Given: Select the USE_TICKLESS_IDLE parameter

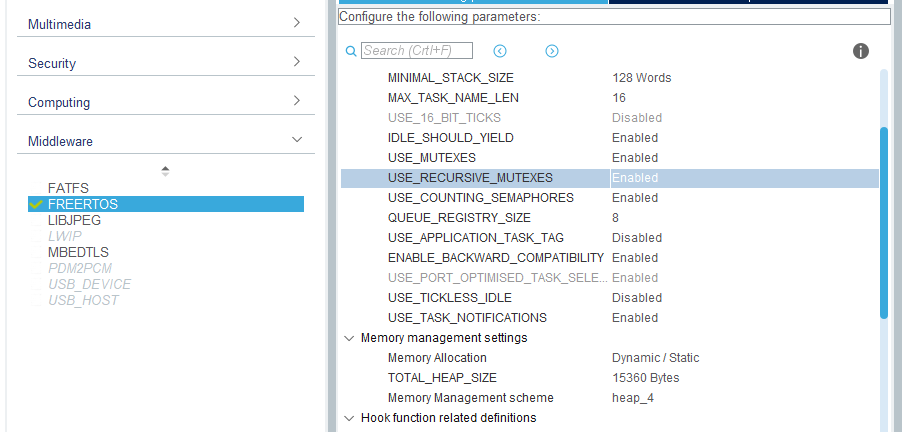Looking at the screenshot, I should [x=450, y=298].
